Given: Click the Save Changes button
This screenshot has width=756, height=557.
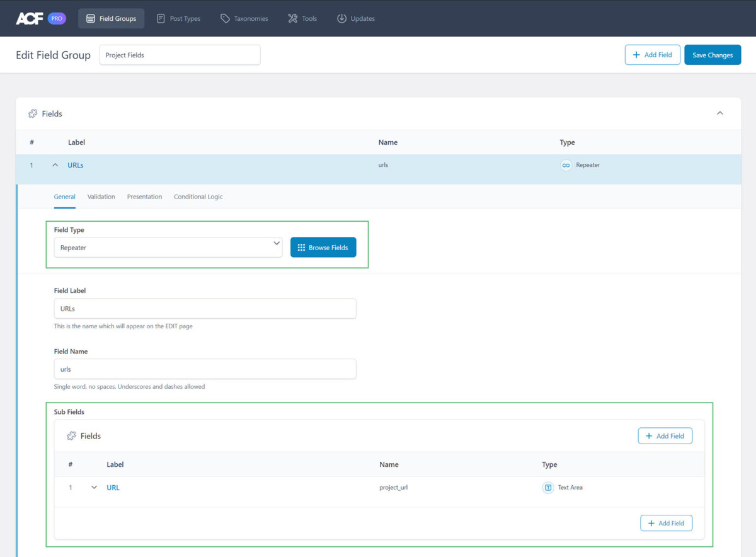Looking at the screenshot, I should point(713,55).
